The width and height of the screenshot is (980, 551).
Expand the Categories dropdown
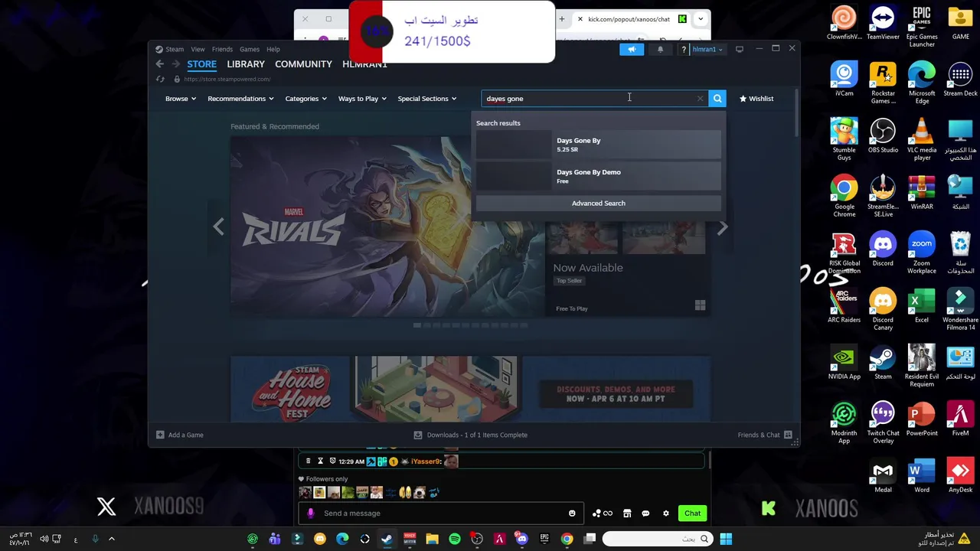[306, 99]
